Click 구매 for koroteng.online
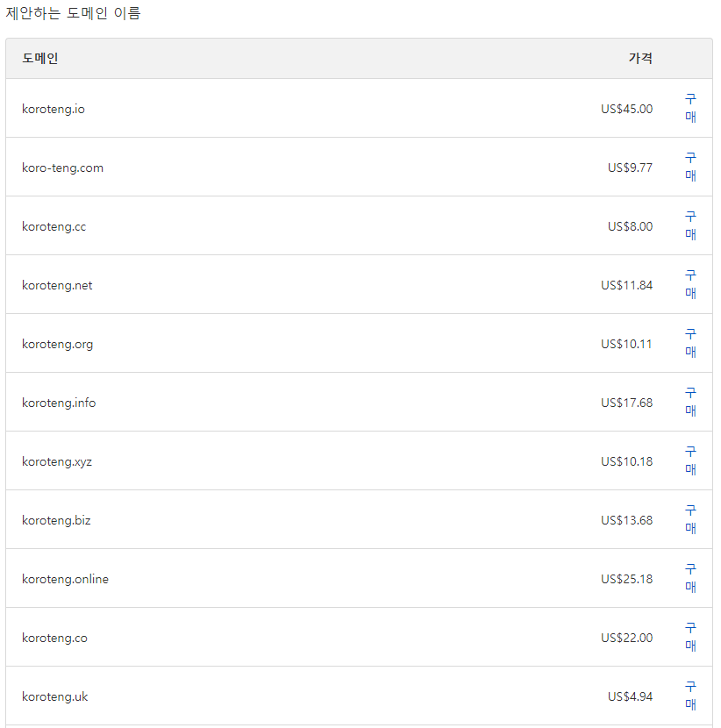The height and width of the screenshot is (728, 721). (690, 578)
